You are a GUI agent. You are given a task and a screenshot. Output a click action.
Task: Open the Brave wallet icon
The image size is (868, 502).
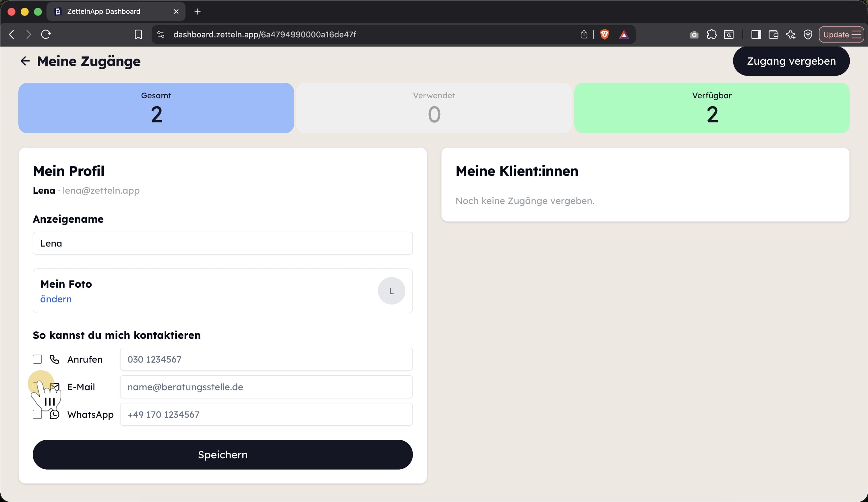pos(773,34)
